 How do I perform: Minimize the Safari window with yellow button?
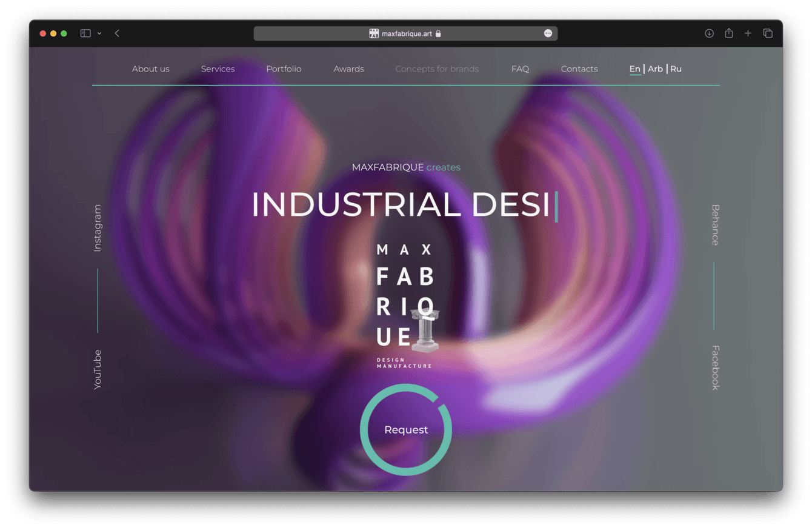tap(53, 33)
